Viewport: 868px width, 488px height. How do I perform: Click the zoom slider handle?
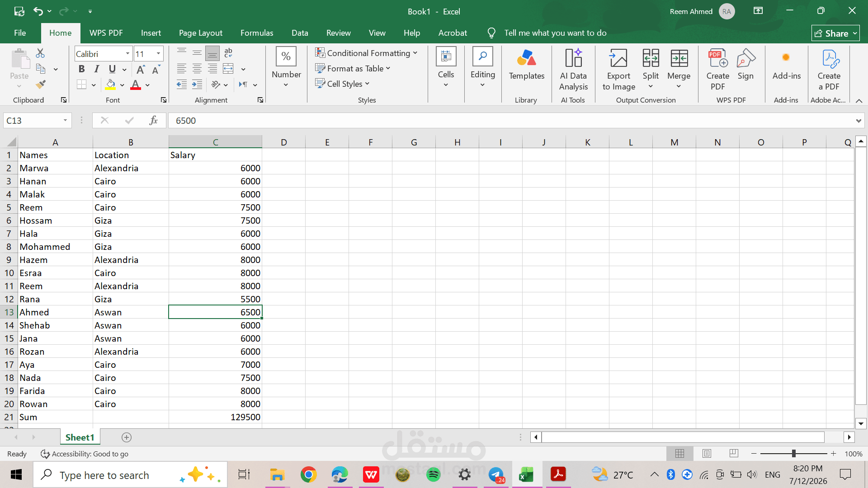pyautogui.click(x=794, y=453)
